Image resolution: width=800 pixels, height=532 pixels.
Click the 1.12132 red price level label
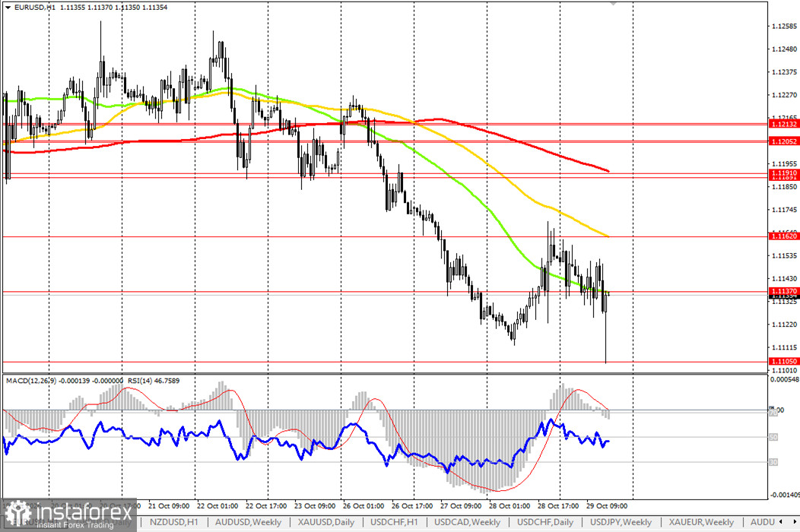[783, 124]
